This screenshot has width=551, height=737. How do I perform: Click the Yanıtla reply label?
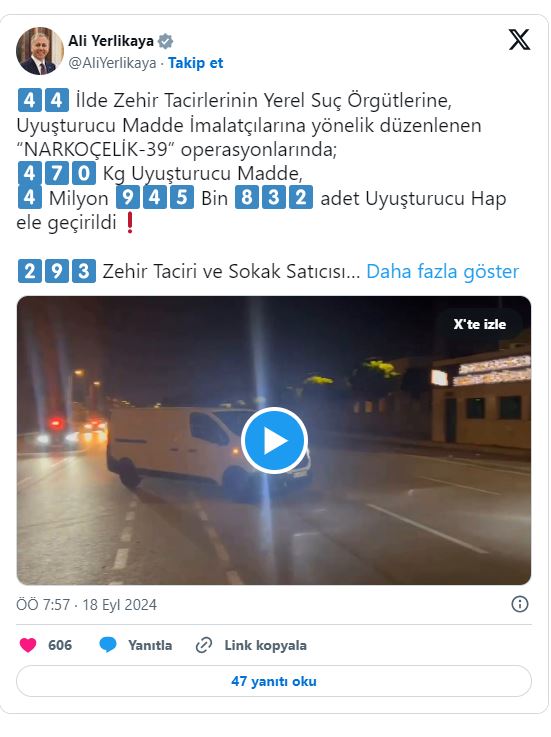[150, 645]
